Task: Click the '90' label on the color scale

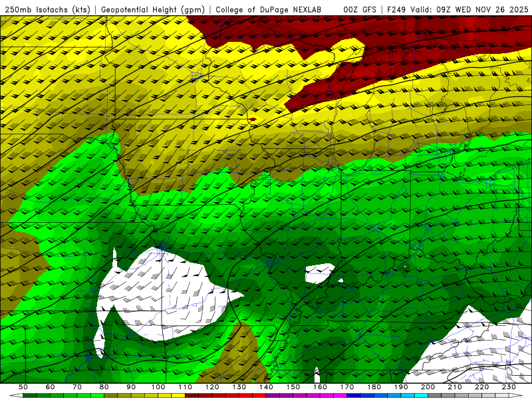Action: click(x=131, y=387)
